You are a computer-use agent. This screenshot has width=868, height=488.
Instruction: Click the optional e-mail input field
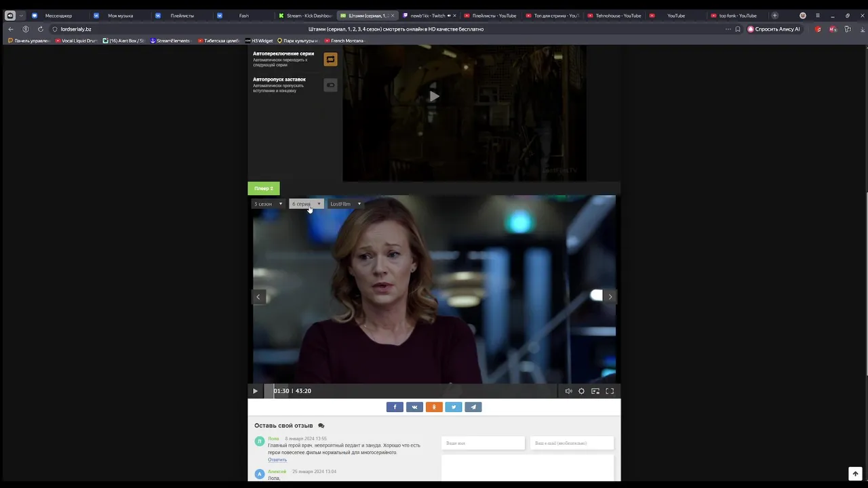coord(572,443)
